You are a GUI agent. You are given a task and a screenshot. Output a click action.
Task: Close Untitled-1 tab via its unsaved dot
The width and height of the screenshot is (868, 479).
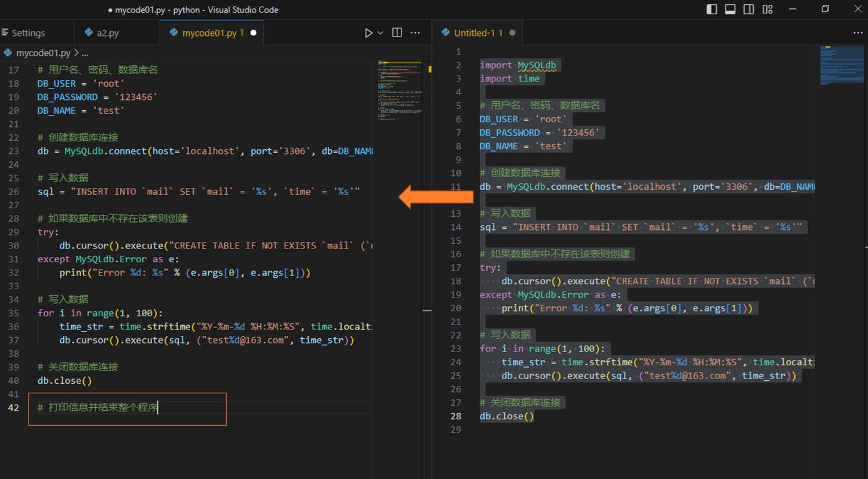coord(512,33)
